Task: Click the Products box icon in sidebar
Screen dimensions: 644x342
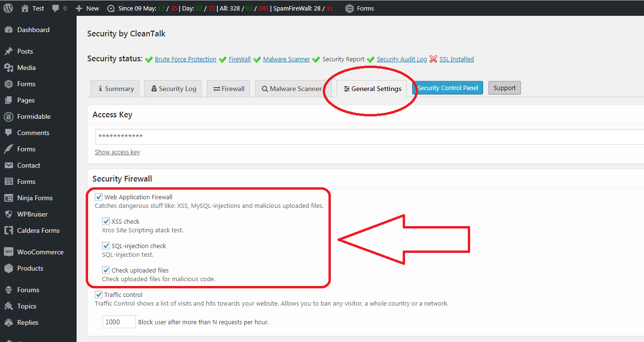Action: 8,268
